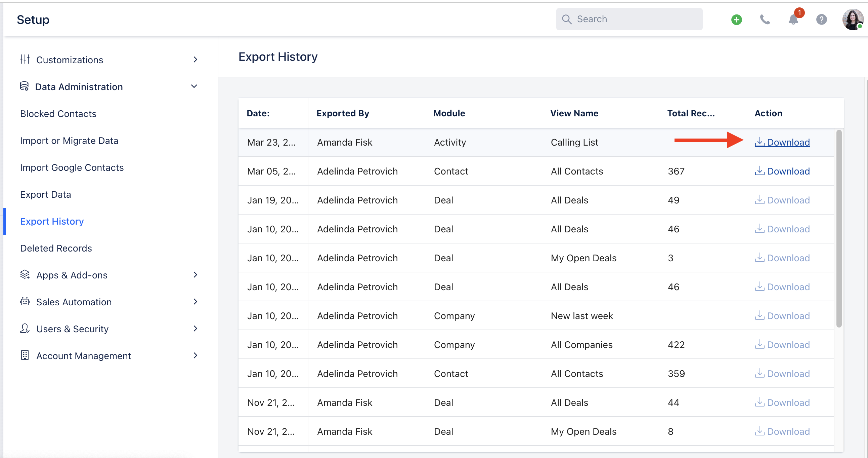868x458 pixels.
Task: Download the New last week company export
Action: click(x=782, y=316)
